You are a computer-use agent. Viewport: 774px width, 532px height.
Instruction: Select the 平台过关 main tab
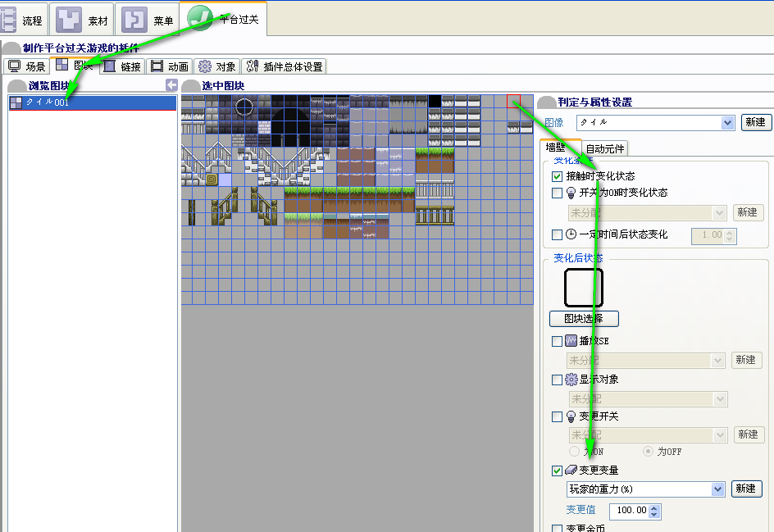pos(223,19)
